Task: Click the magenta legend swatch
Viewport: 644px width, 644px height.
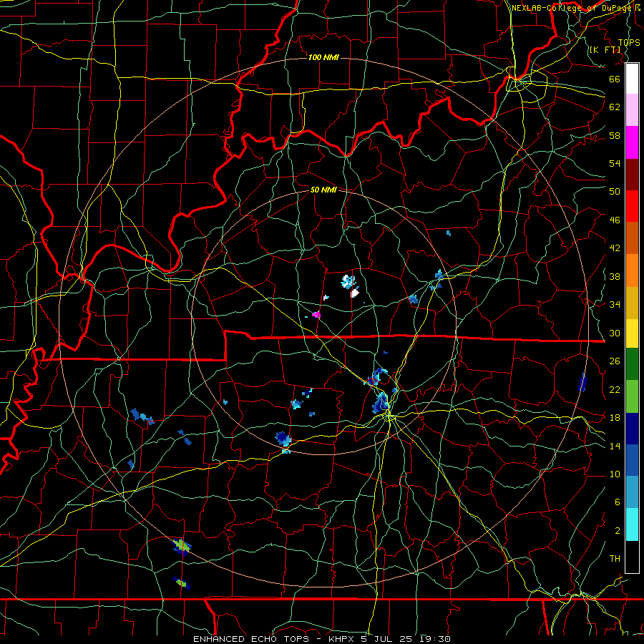Action: coord(632,142)
